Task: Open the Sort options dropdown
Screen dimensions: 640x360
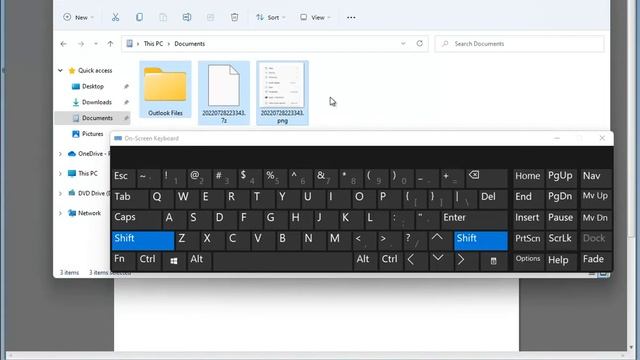Action: click(x=271, y=17)
